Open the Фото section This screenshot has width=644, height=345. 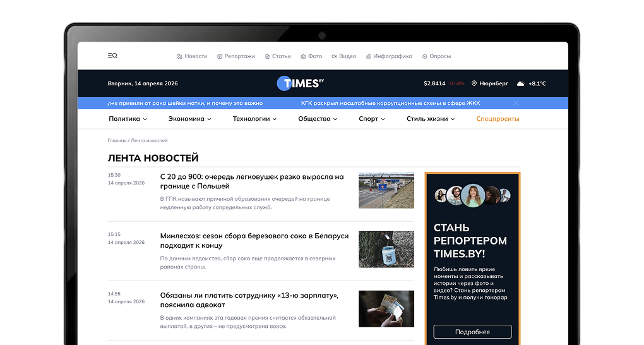click(315, 56)
